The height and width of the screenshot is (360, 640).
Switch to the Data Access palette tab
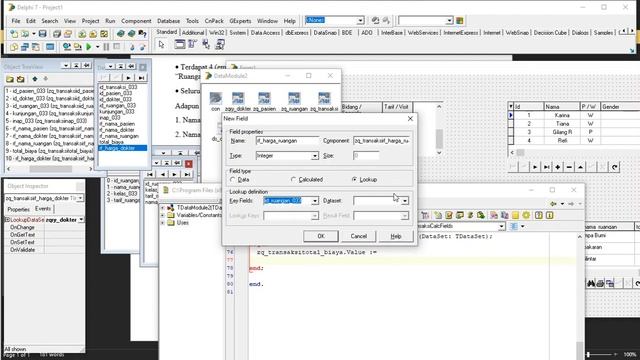[x=265, y=33]
